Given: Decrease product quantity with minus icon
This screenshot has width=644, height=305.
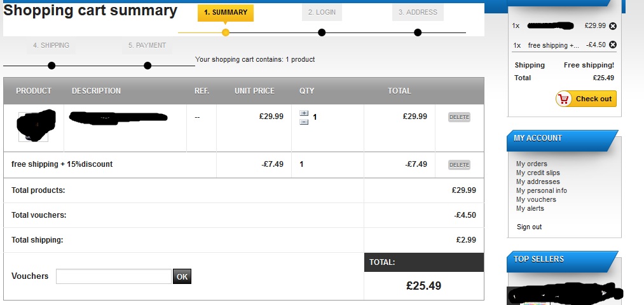Looking at the screenshot, I should click(304, 121).
